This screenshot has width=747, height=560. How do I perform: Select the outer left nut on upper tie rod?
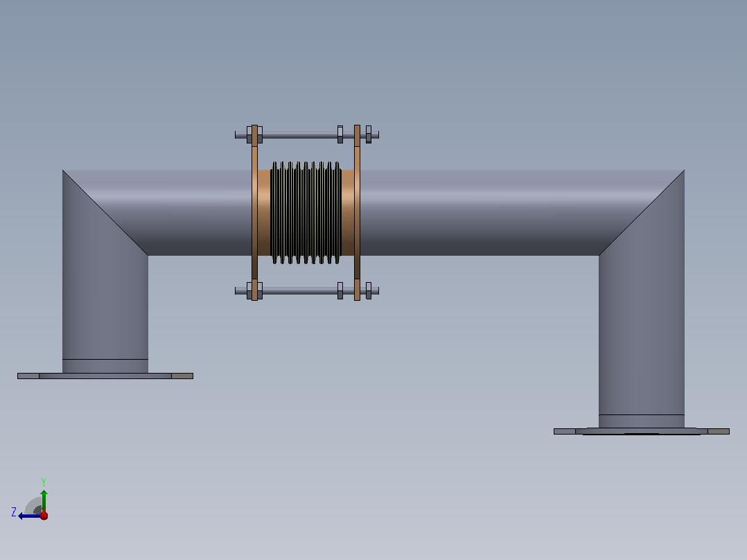pos(249,135)
